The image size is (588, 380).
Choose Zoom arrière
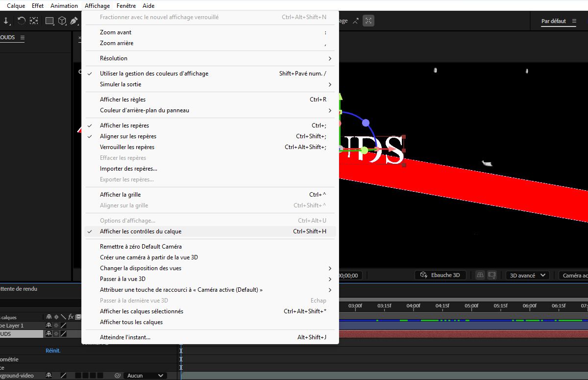(x=210, y=43)
